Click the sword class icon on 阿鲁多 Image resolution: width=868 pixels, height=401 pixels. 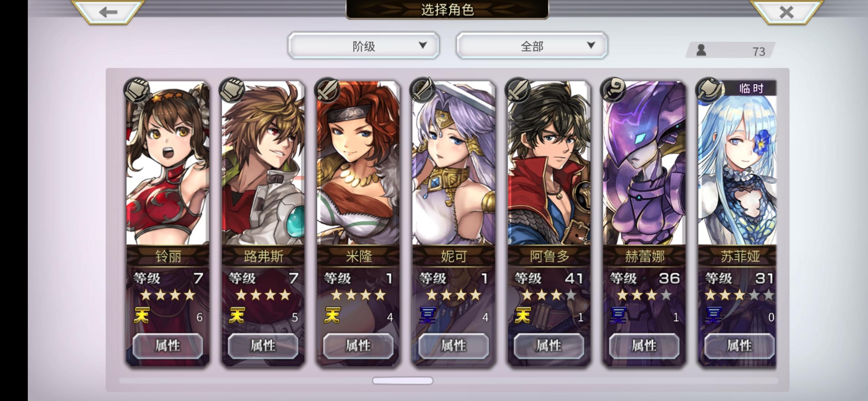coord(518,90)
